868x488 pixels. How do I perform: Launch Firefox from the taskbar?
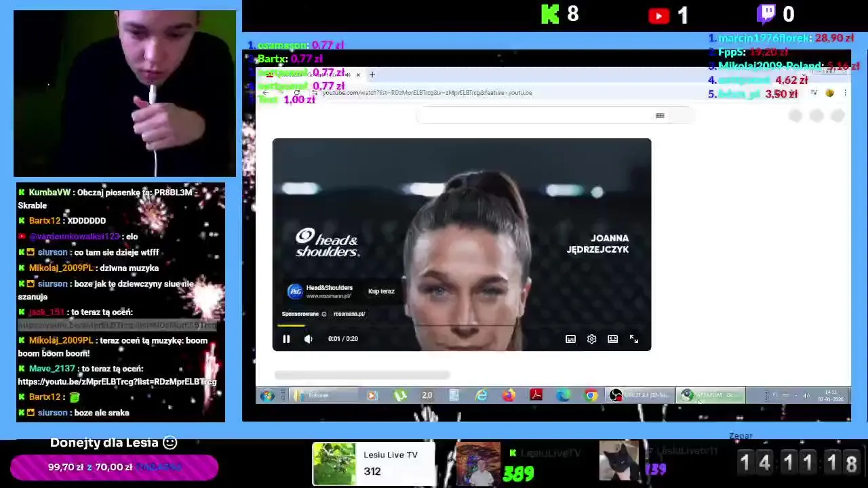pyautogui.click(x=509, y=395)
